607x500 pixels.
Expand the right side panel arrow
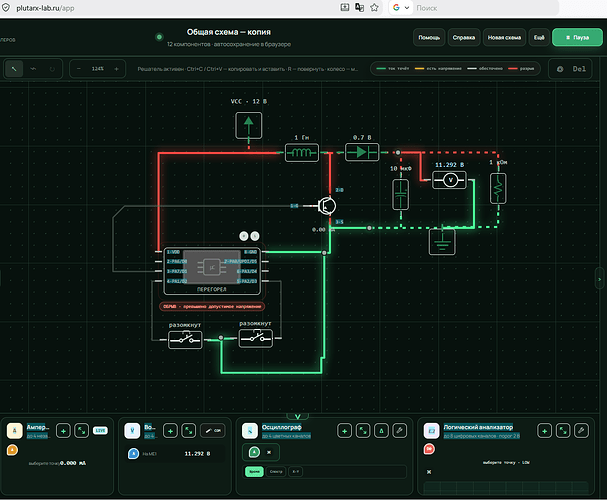(599, 279)
